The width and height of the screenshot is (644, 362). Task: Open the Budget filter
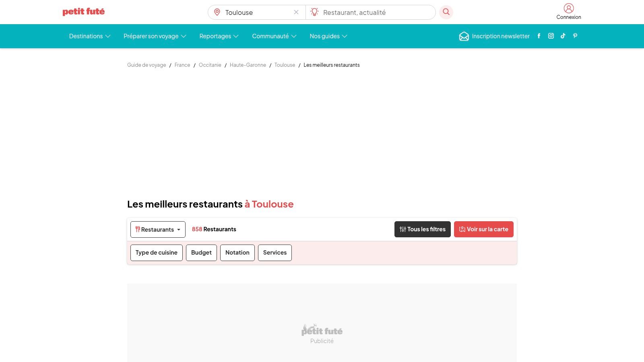pyautogui.click(x=201, y=253)
